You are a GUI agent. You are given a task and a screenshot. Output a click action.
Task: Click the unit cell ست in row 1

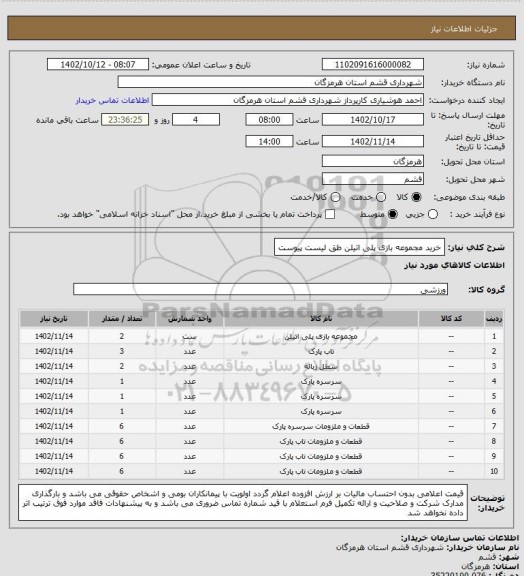point(190,336)
